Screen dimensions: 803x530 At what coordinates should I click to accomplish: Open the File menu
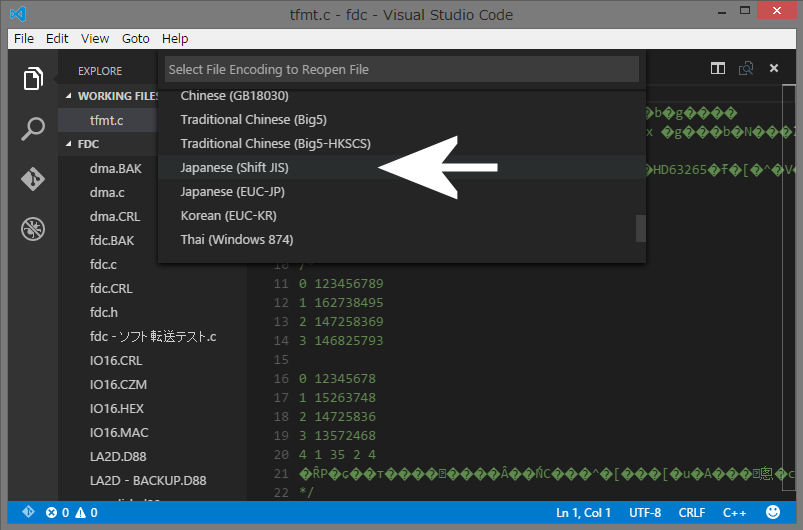(24, 38)
